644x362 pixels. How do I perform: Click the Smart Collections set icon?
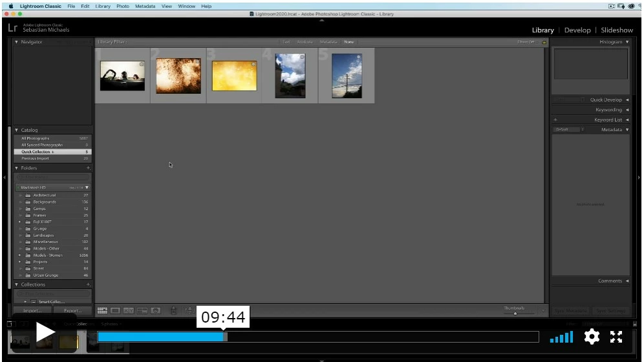[34, 302]
